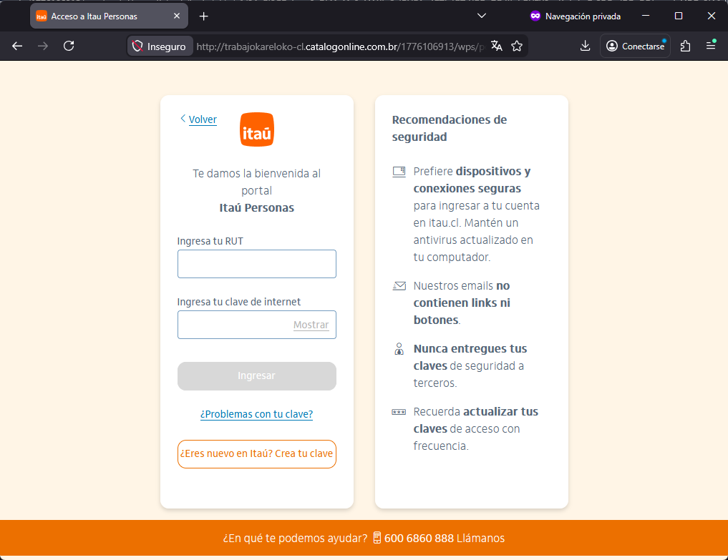Open the downloads panel icon

[585, 46]
